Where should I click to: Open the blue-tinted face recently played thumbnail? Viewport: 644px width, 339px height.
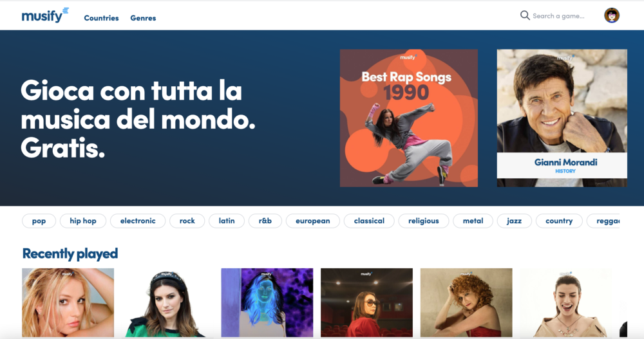[x=267, y=303]
